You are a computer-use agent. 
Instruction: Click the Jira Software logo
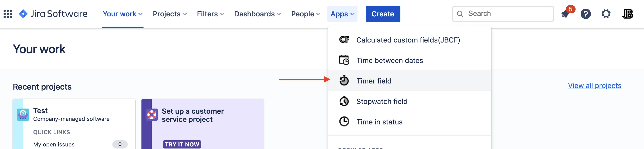[53, 14]
